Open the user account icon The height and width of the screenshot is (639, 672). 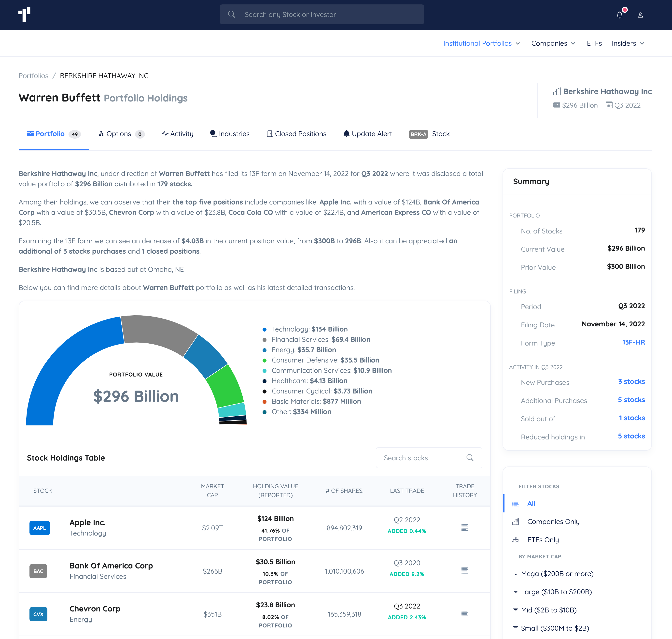(x=640, y=15)
